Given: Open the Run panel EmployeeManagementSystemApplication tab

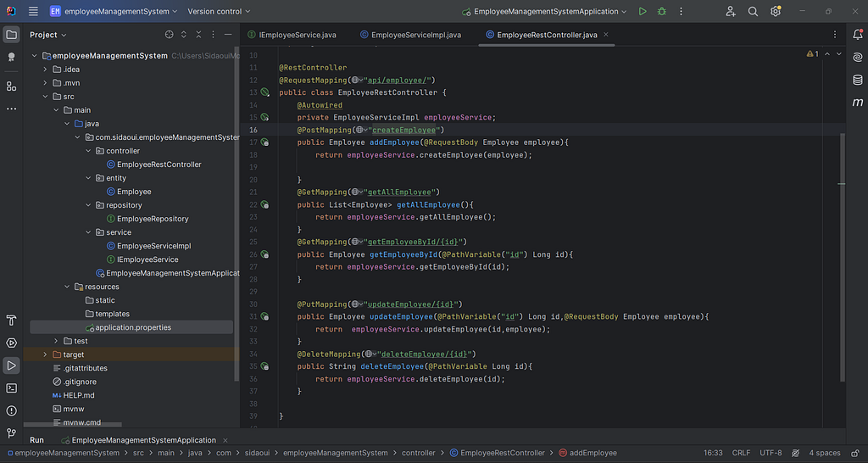Looking at the screenshot, I should click(x=139, y=440).
